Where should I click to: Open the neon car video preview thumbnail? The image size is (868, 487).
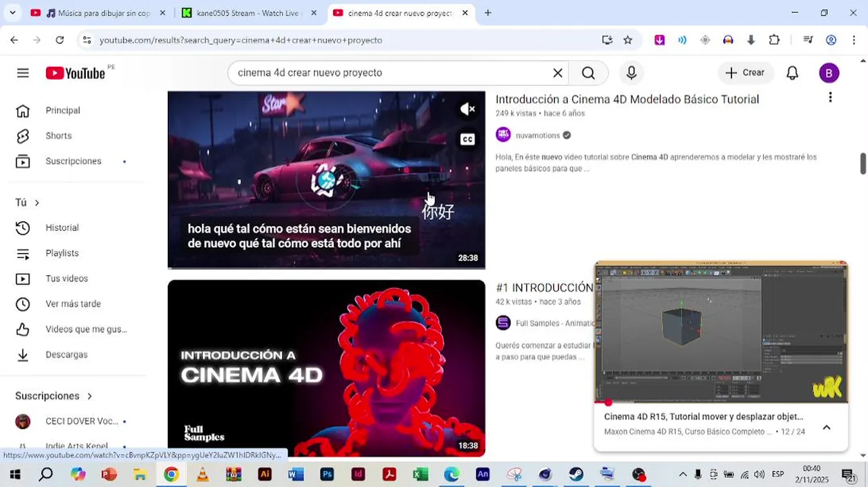327,180
